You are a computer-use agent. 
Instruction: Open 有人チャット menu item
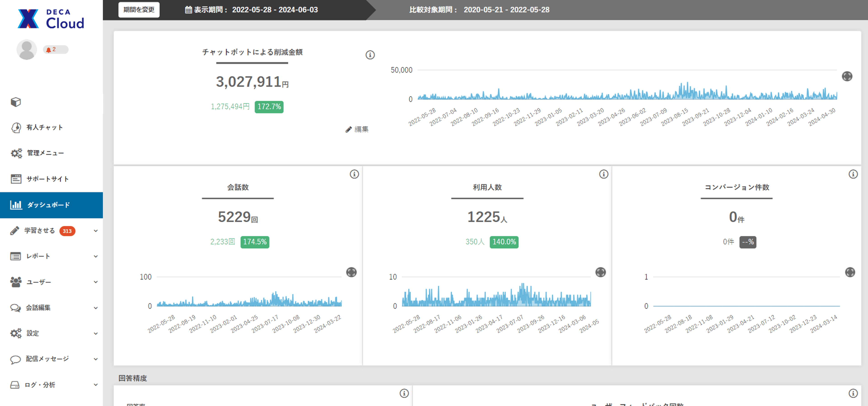(51, 128)
